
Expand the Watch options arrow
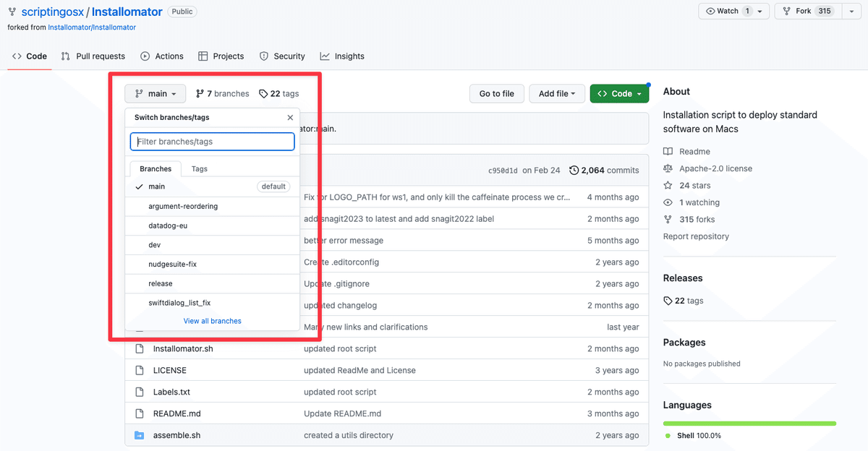[761, 11]
